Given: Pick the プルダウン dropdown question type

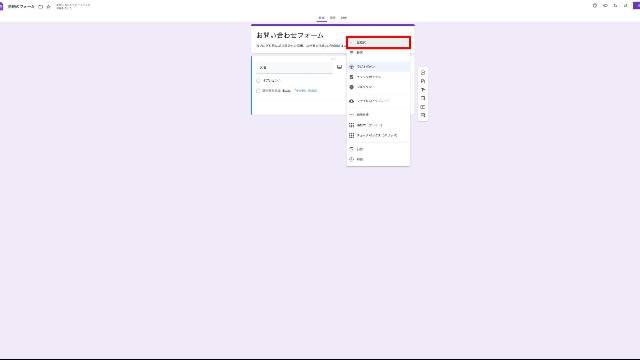Looking at the screenshot, I should point(378,87).
